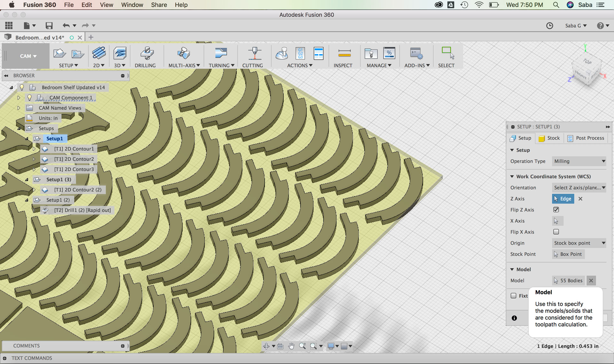
Task: Expand the CAM Named Views folder
Action: [x=19, y=108]
